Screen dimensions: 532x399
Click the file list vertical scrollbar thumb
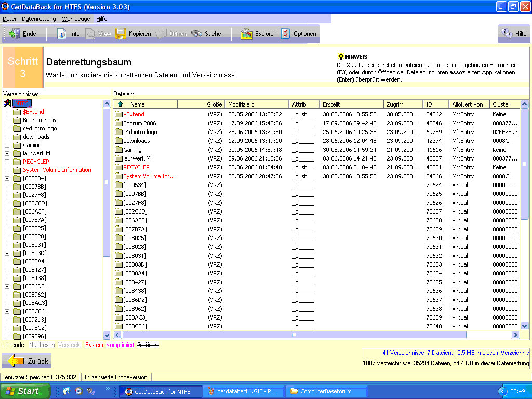[524, 164]
